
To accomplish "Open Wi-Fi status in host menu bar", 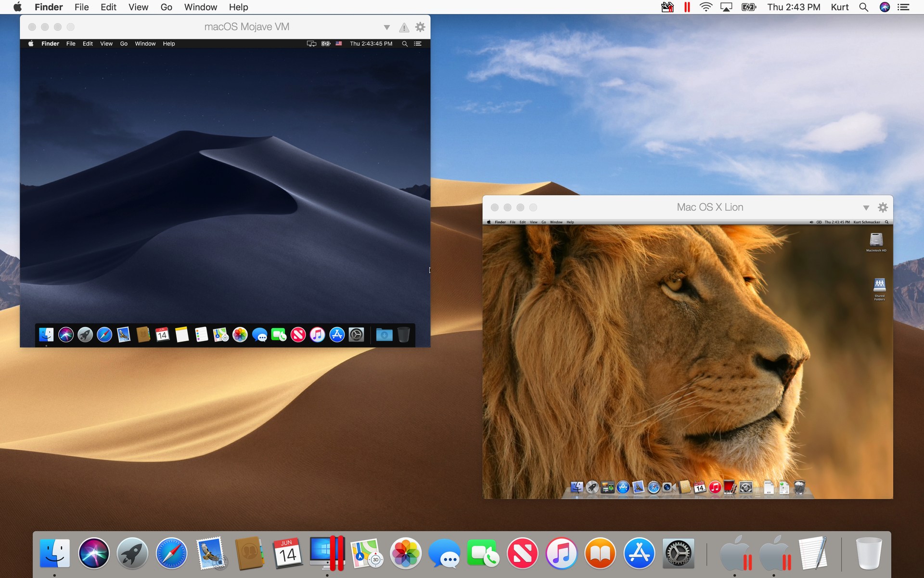I will 706,7.
